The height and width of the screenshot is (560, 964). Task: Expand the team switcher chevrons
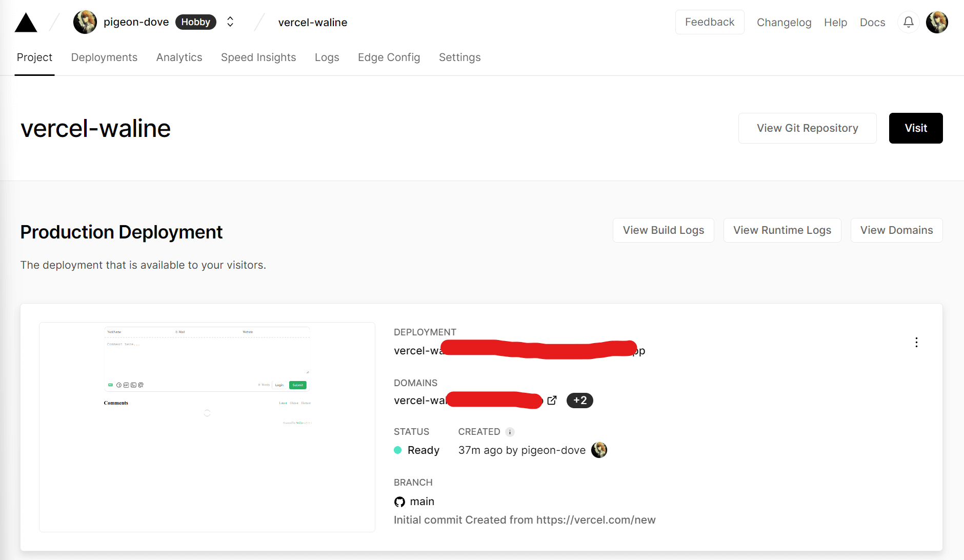pos(230,22)
